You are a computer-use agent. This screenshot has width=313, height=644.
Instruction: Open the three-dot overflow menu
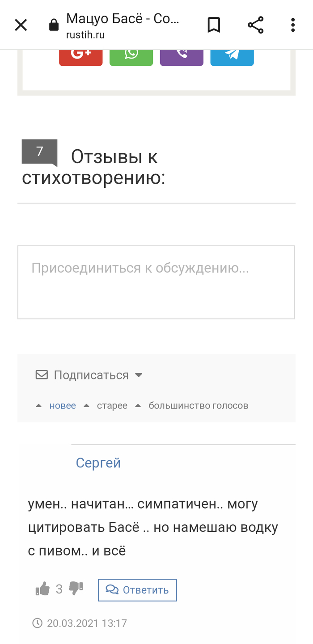pos(293,25)
